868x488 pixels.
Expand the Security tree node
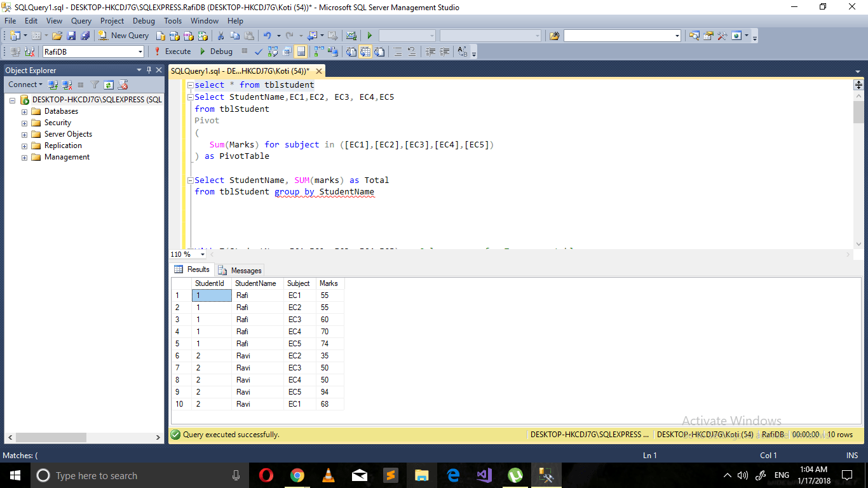(25, 123)
